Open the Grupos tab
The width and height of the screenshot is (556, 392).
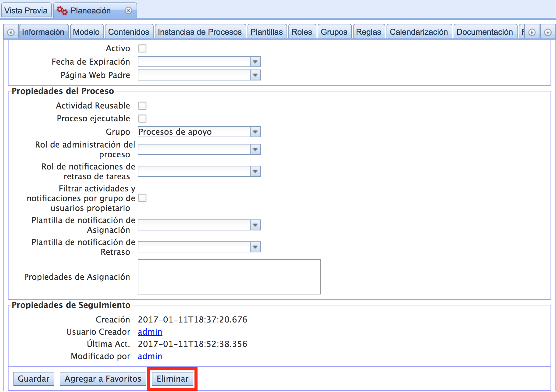coord(334,32)
